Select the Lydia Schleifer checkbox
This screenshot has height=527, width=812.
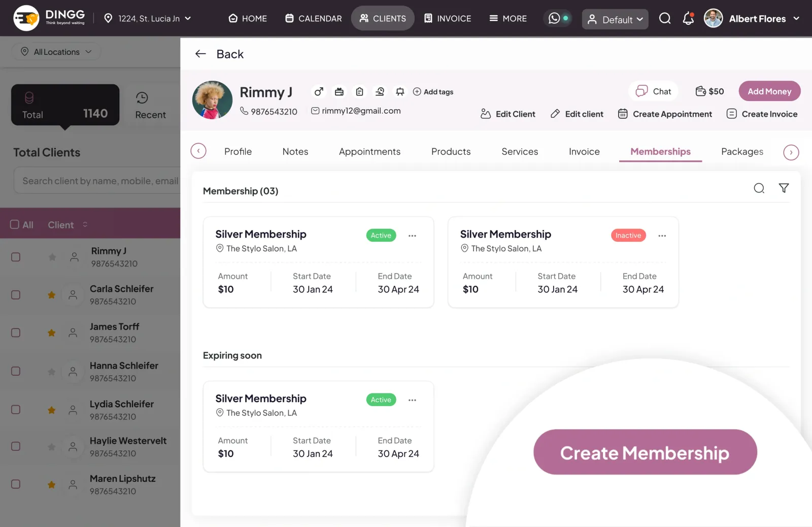[x=16, y=409]
